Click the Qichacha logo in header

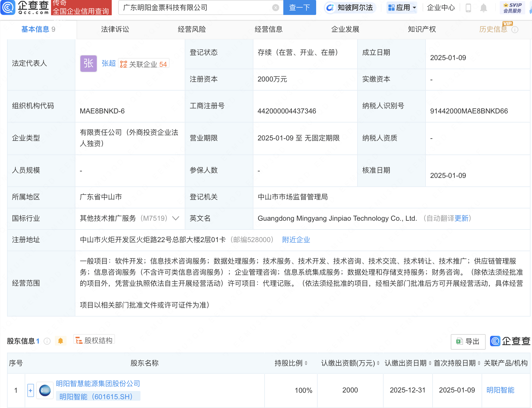pyautogui.click(x=25, y=7)
